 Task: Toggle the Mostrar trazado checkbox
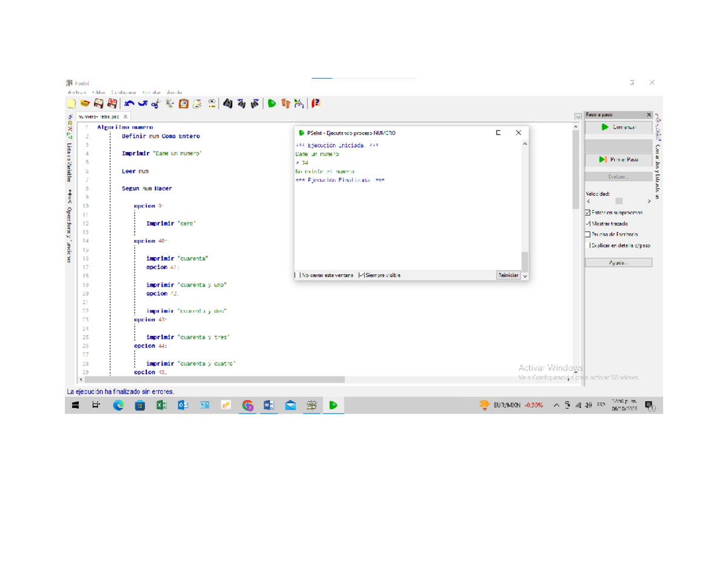(588, 224)
